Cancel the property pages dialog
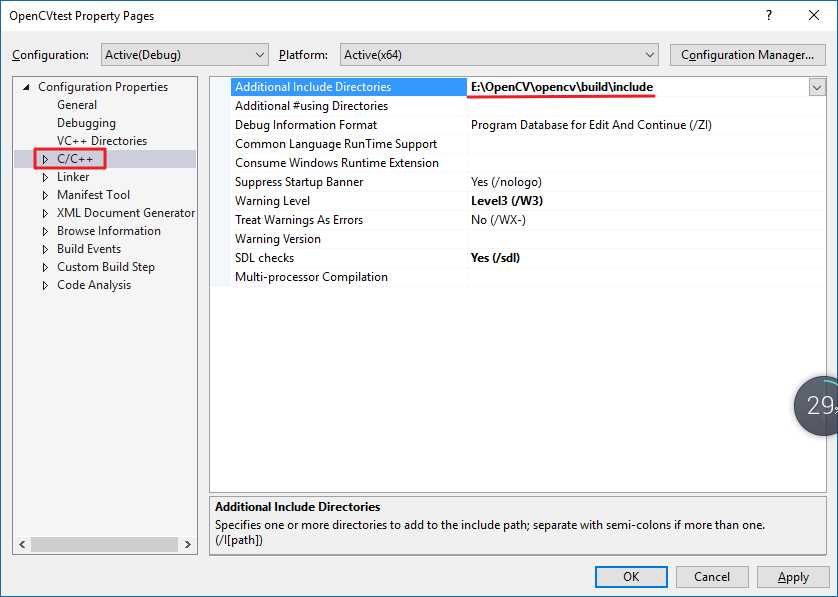Viewport: 838px width, 597px height. click(712, 577)
